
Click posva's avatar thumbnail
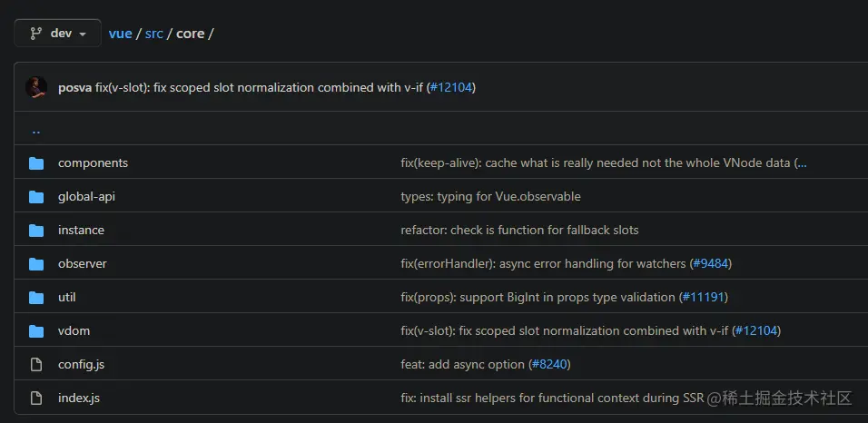tap(36, 87)
